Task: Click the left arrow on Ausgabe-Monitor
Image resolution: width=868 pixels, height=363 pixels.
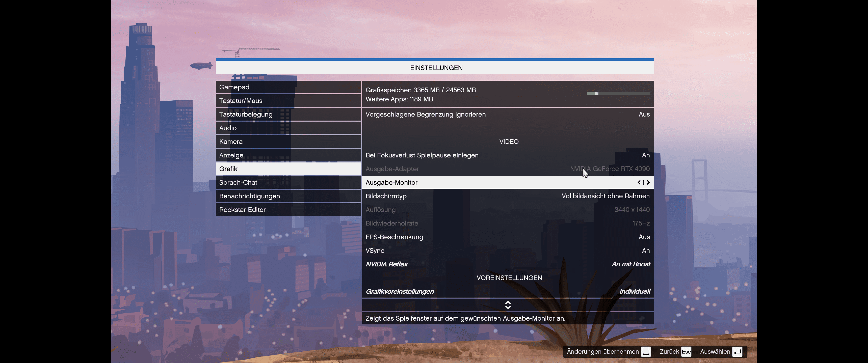Action: click(639, 183)
